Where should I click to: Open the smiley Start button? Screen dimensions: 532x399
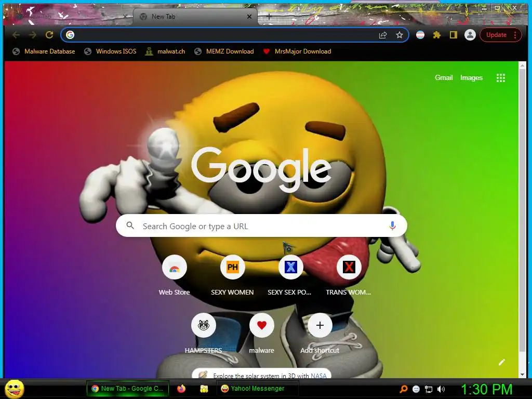point(14,389)
